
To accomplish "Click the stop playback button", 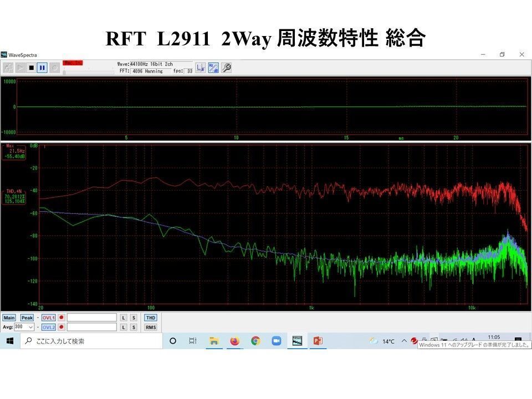I will pyautogui.click(x=31, y=68).
